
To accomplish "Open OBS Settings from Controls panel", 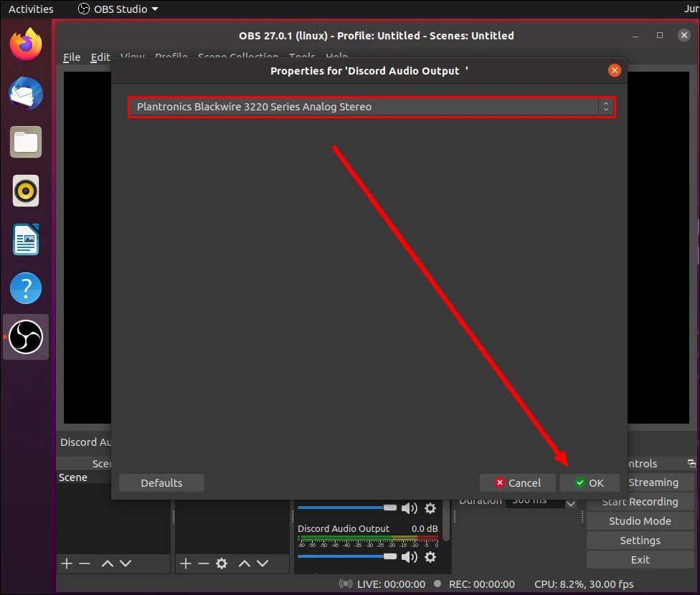I will [x=640, y=541].
